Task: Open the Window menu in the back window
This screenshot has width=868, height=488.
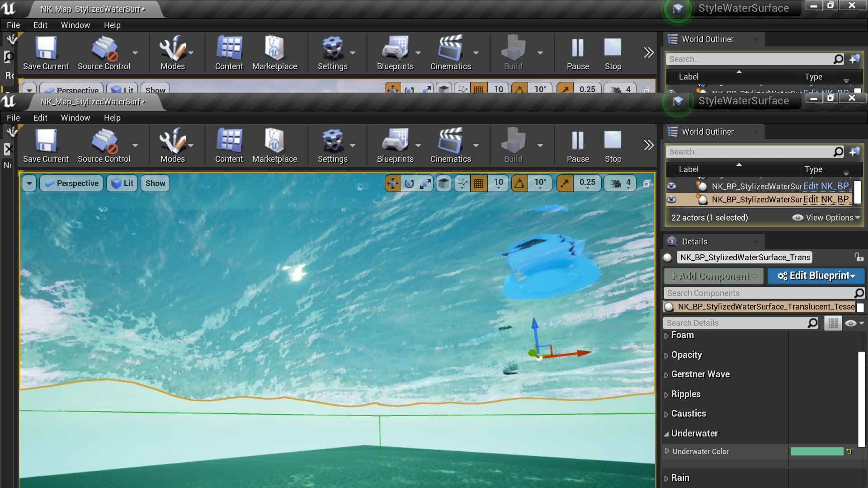Action: [x=75, y=25]
